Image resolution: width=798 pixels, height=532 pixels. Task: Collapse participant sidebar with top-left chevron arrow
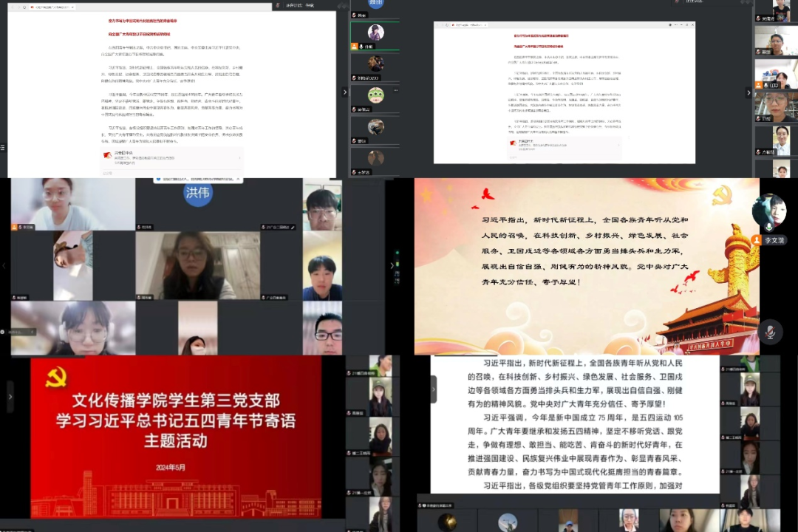(344, 92)
